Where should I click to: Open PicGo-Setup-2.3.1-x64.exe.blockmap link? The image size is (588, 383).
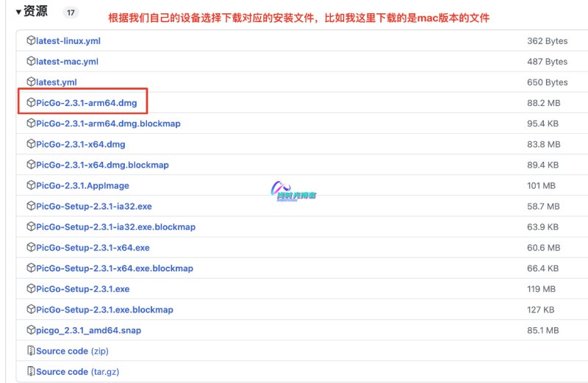115,268
